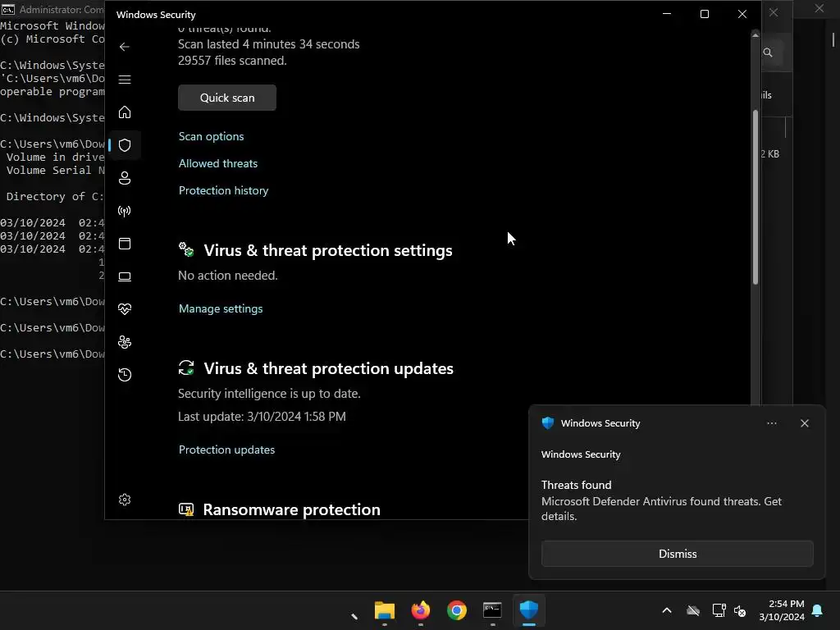Open the network status tray icon
840x630 pixels.
719,610
